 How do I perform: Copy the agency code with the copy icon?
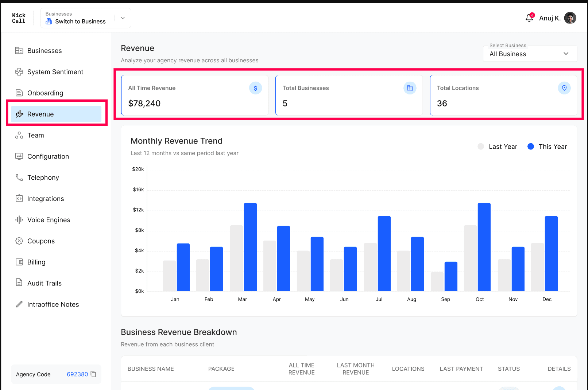pyautogui.click(x=93, y=374)
